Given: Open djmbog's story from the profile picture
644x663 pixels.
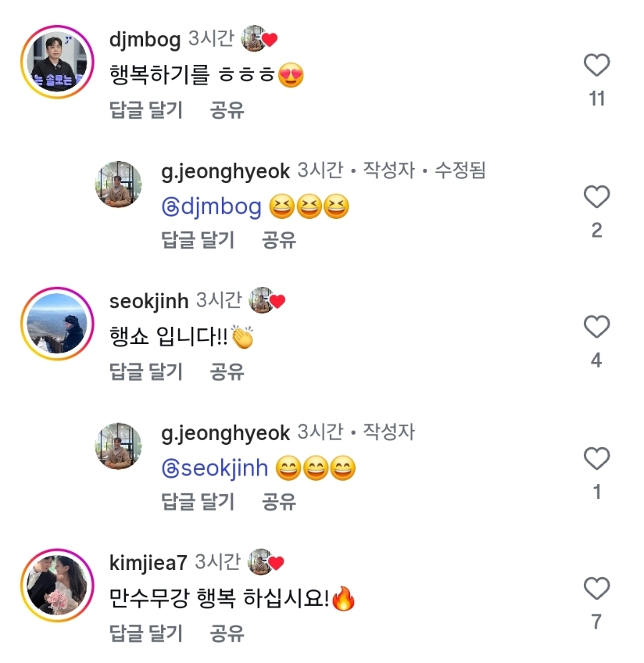Looking at the screenshot, I should pos(57,62).
